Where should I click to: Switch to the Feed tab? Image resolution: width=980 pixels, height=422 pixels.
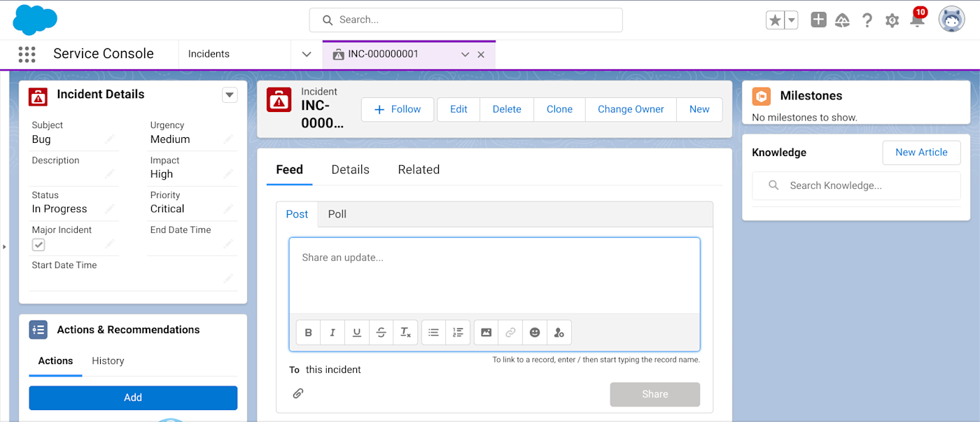(289, 169)
